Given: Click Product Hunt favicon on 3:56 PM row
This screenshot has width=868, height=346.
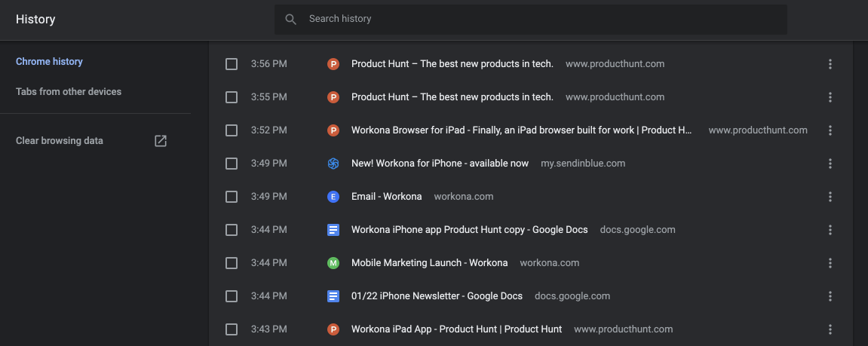Looking at the screenshot, I should pyautogui.click(x=333, y=64).
